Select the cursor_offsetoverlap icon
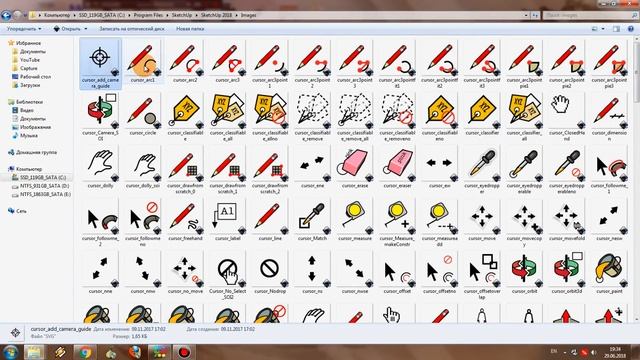The image size is (640, 360). tap(482, 269)
